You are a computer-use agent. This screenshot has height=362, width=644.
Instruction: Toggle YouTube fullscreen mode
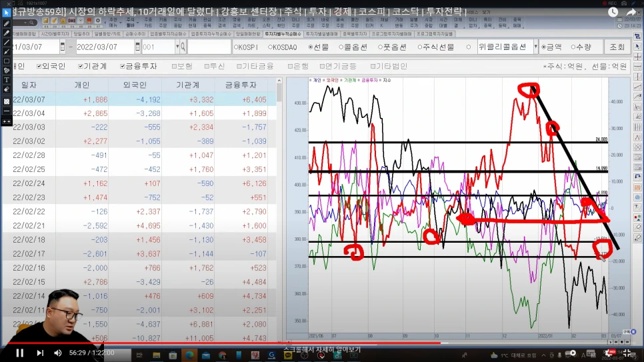pos(627,353)
